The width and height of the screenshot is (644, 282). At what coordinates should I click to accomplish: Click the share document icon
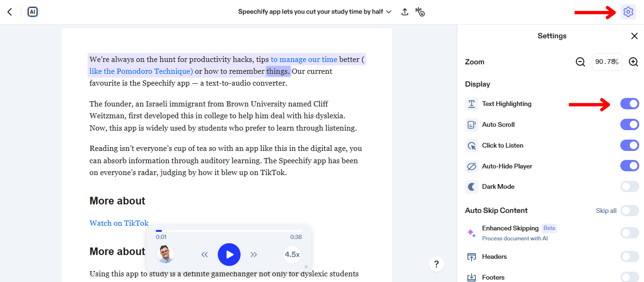click(405, 12)
